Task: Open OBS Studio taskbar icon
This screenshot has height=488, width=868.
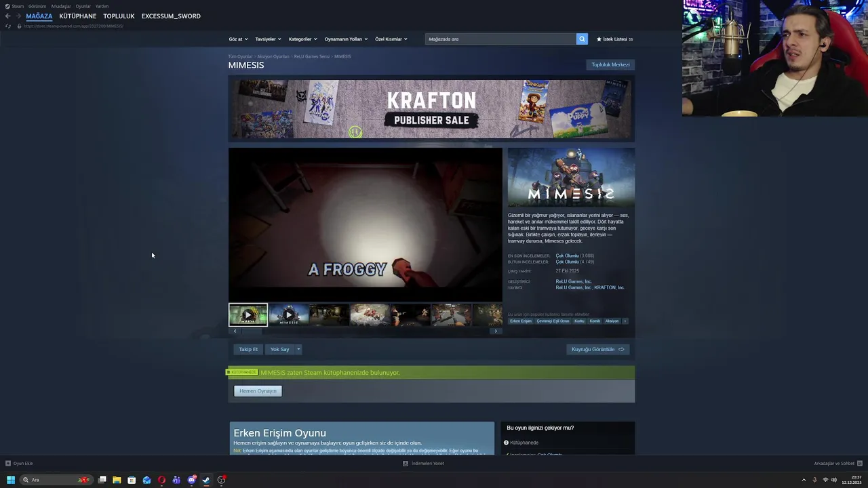Action: point(221,480)
